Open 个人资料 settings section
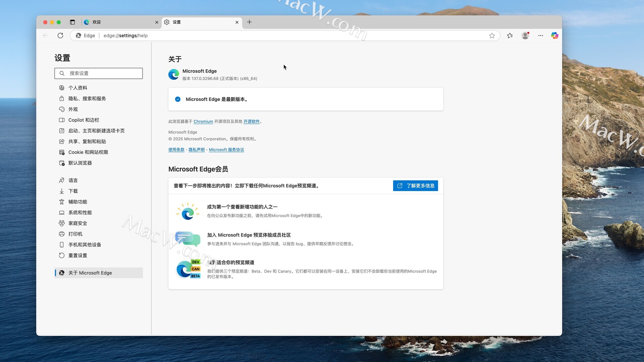This screenshot has height=362, width=644. [x=99, y=88]
